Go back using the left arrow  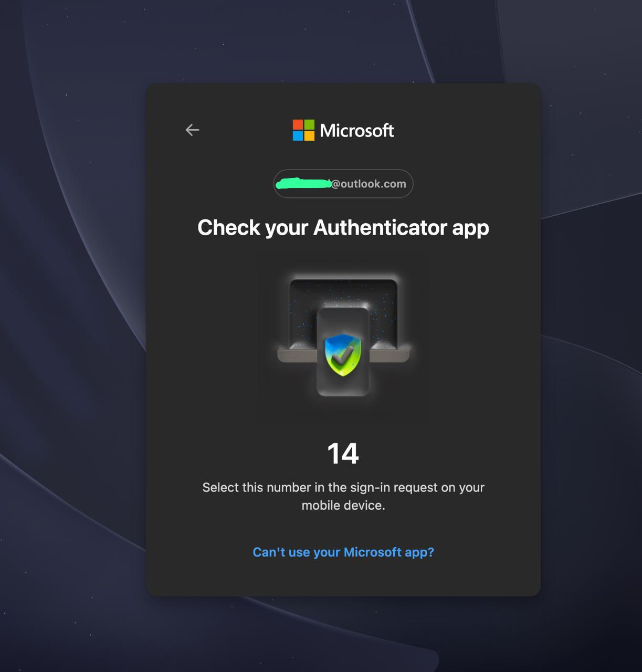tap(193, 130)
